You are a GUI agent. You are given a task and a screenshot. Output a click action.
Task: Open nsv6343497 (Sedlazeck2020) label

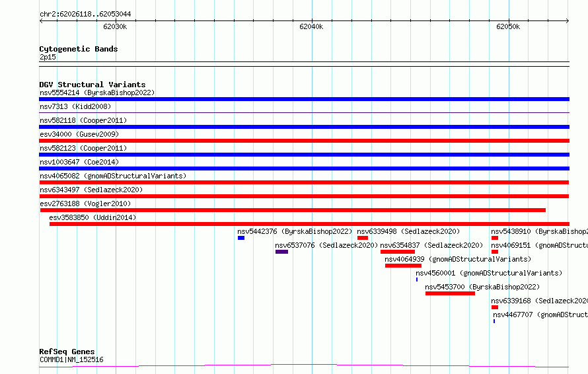91,190
